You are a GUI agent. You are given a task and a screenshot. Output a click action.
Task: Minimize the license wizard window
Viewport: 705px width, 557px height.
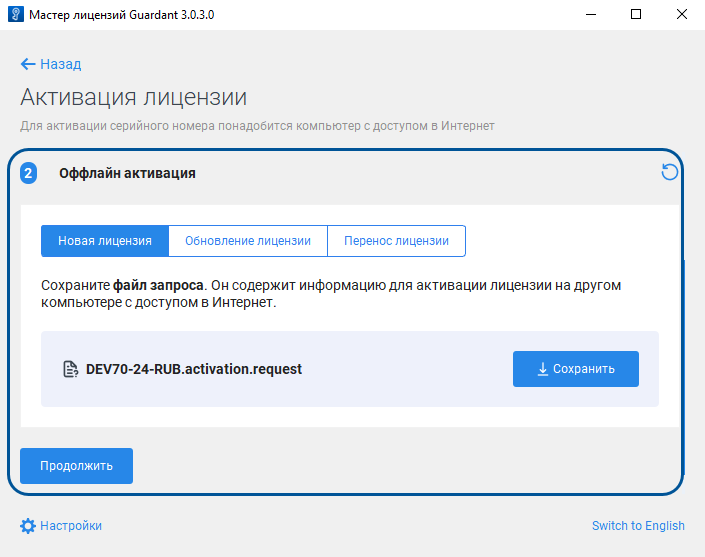tap(589, 15)
